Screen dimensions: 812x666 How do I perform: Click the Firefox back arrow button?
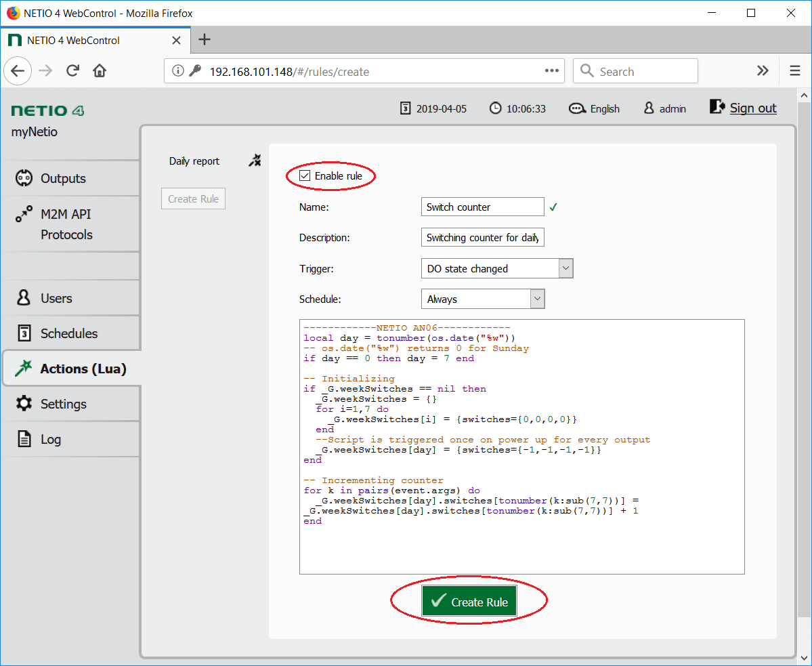pyautogui.click(x=18, y=71)
